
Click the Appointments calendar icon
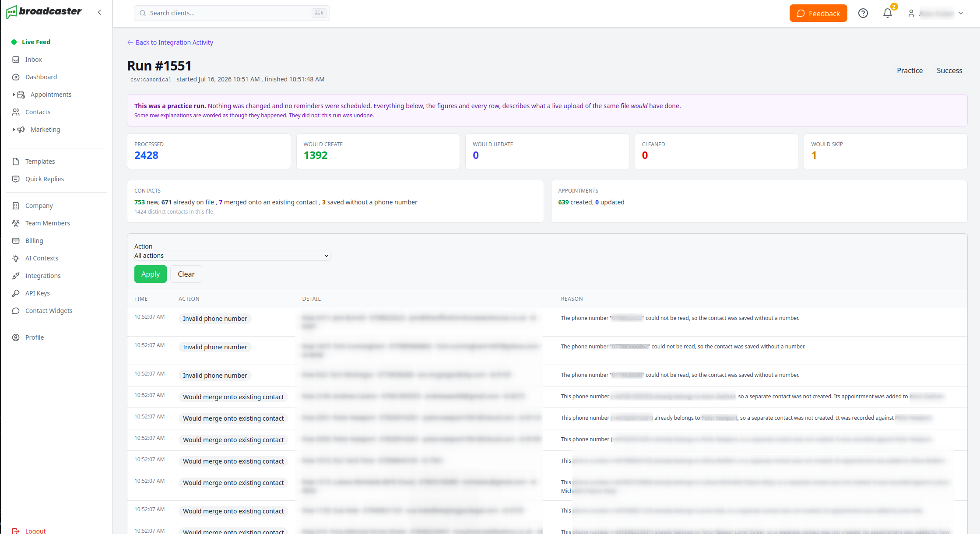pyautogui.click(x=21, y=95)
